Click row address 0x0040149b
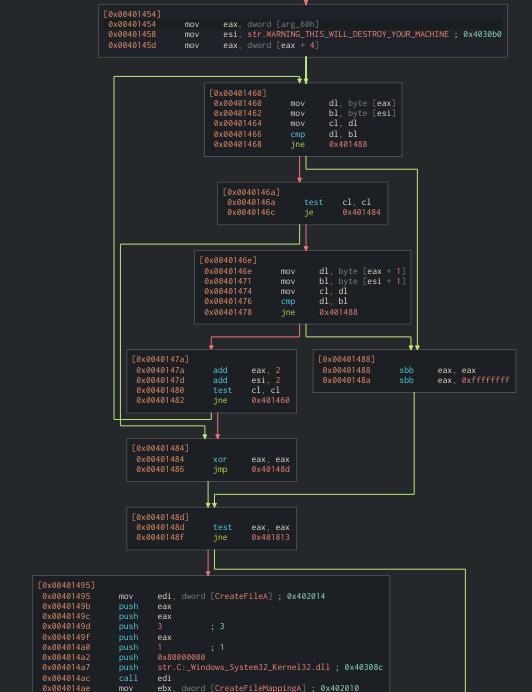Screen dimensions: 532x692 pos(66,606)
